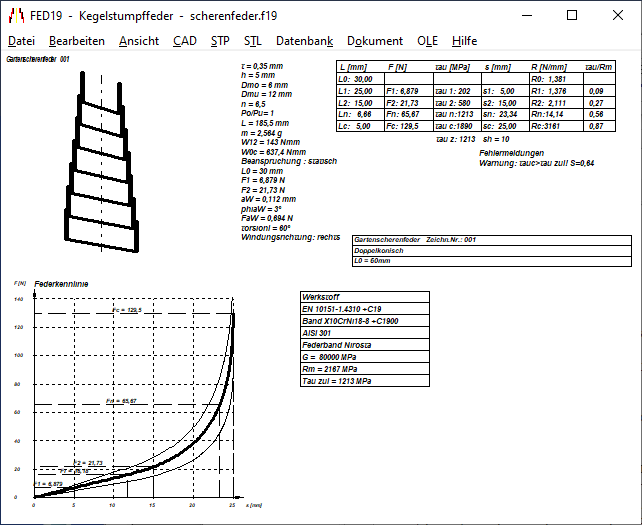Close the FED19 window
The width and height of the screenshot is (642, 525).
tap(617, 16)
